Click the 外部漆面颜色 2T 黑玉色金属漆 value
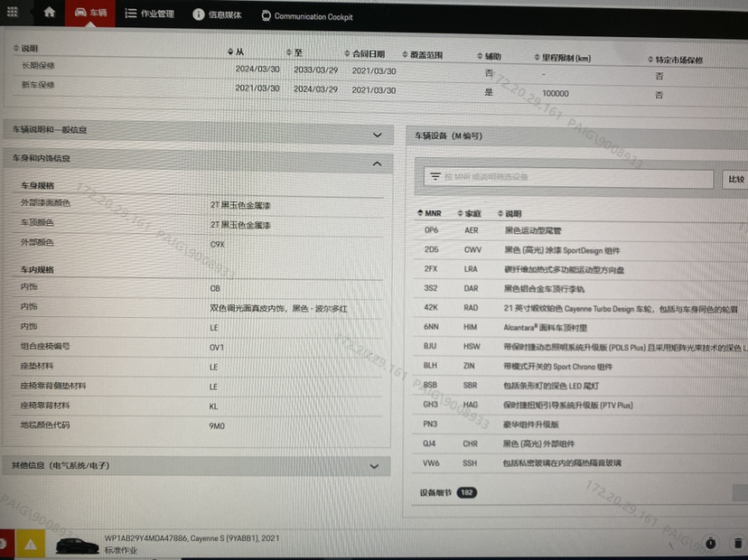 (240, 205)
